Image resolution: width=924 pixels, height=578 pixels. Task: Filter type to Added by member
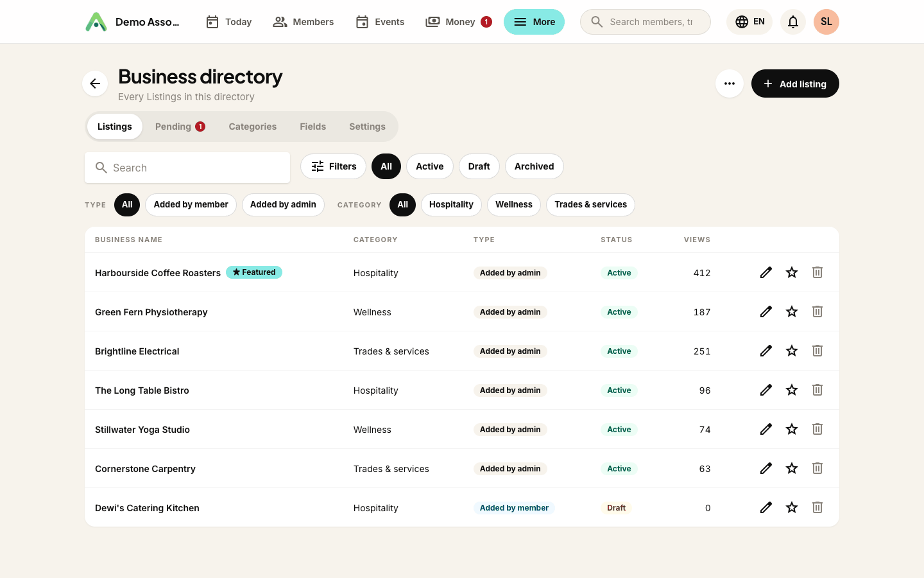(x=191, y=205)
